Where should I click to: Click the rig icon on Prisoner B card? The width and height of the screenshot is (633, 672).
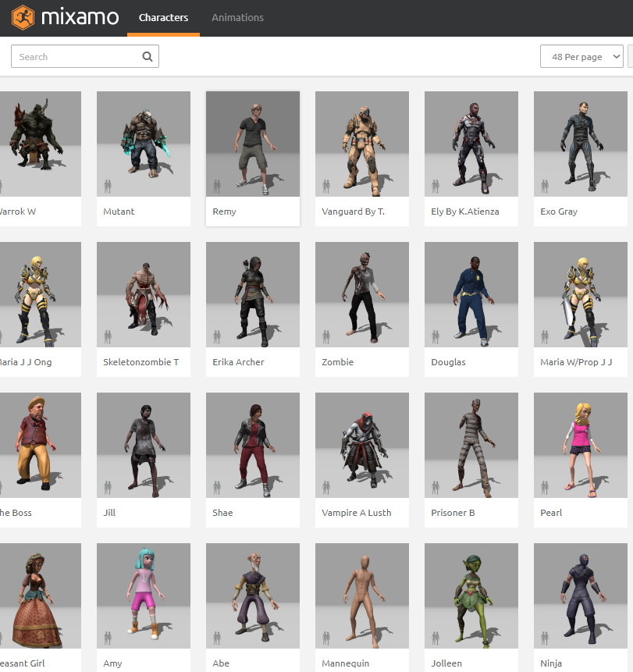(436, 488)
